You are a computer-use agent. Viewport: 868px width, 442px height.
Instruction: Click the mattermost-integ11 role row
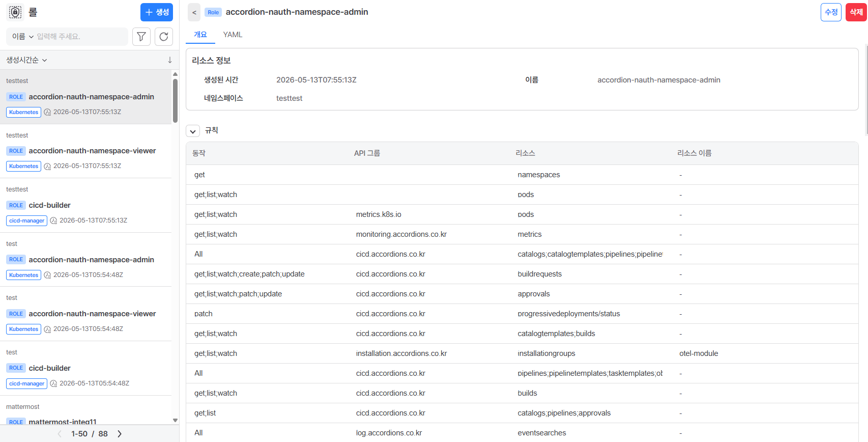point(85,410)
